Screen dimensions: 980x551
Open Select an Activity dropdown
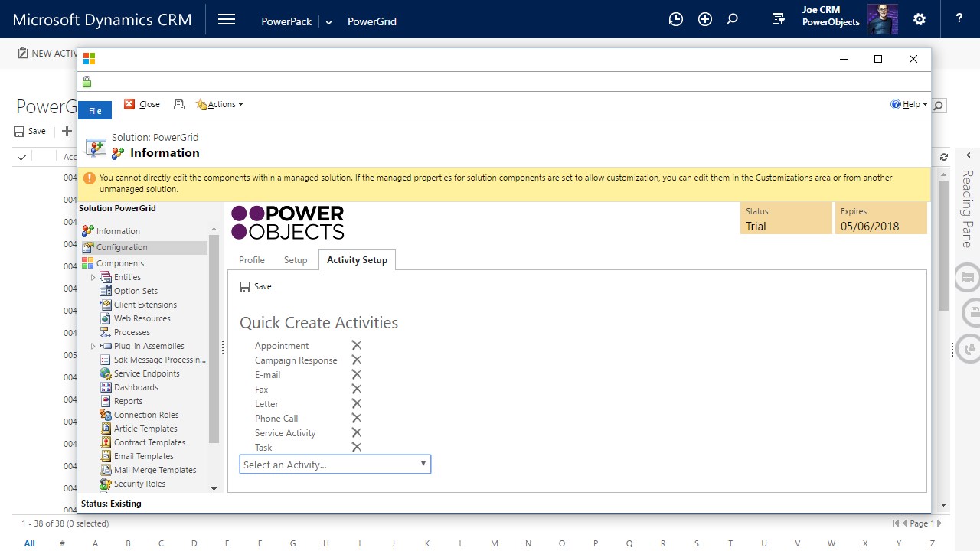tap(335, 465)
